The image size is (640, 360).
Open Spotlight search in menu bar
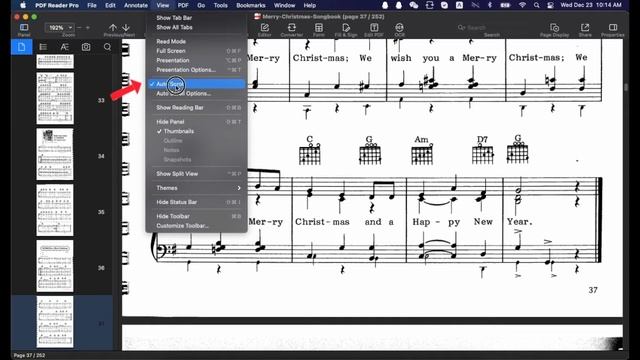536,5
